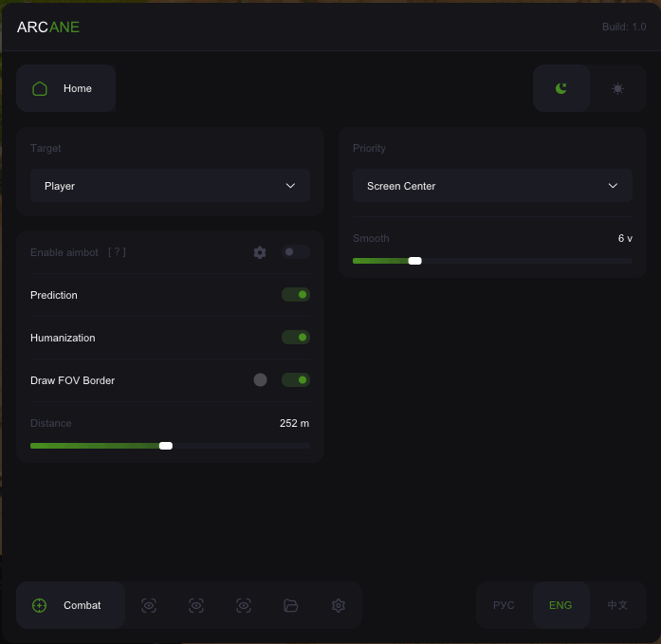The height and width of the screenshot is (644, 661).
Task: Expand the Target Player dropdown
Action: pyautogui.click(x=170, y=186)
